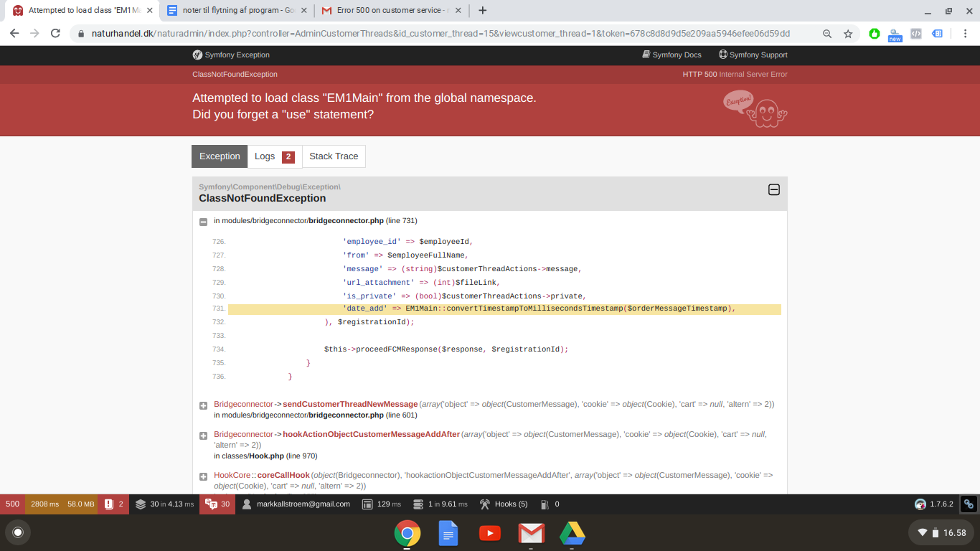Image resolution: width=980 pixels, height=551 pixels.
Task: Go back with the browser back arrow
Action: coord(14,34)
